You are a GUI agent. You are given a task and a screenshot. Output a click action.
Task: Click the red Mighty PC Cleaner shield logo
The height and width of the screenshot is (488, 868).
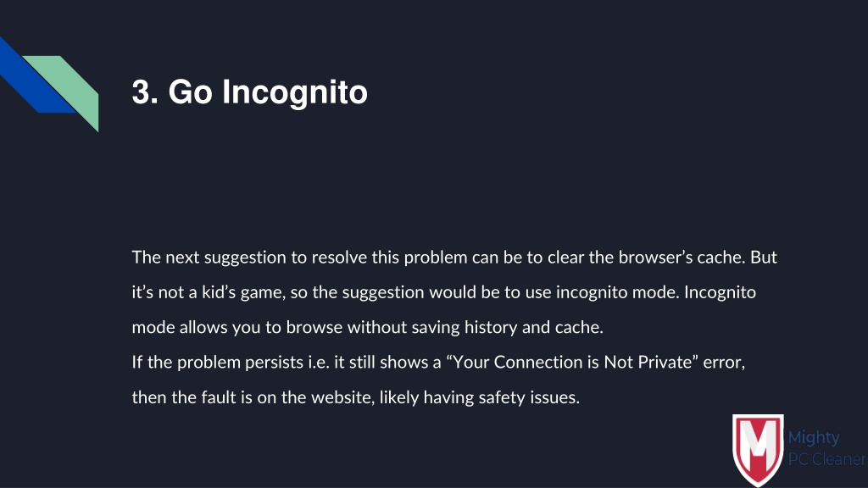(758, 449)
